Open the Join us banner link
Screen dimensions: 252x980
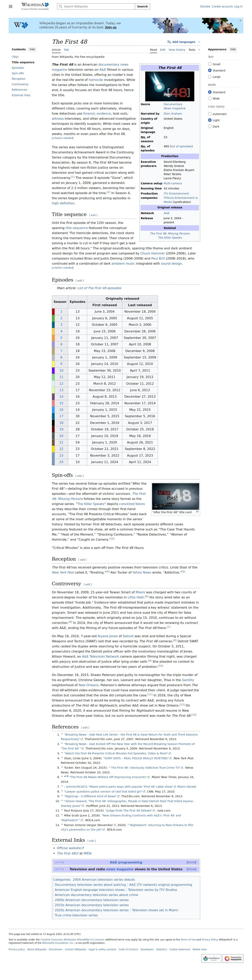(x=110, y=27)
